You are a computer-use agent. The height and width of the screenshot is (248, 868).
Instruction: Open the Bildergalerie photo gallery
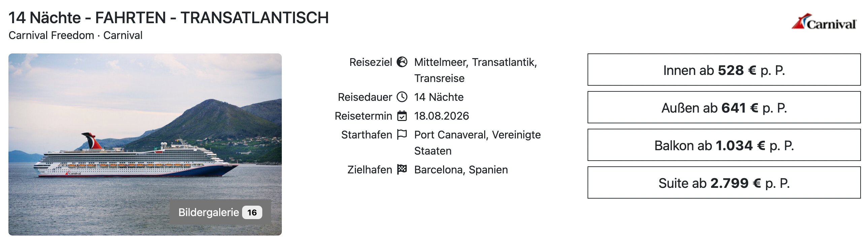click(x=208, y=212)
